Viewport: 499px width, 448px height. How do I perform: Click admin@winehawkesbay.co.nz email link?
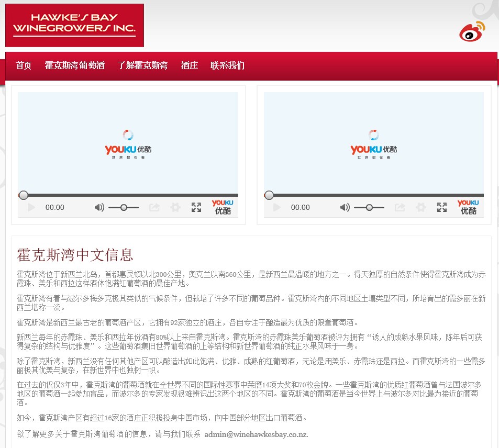click(256, 434)
